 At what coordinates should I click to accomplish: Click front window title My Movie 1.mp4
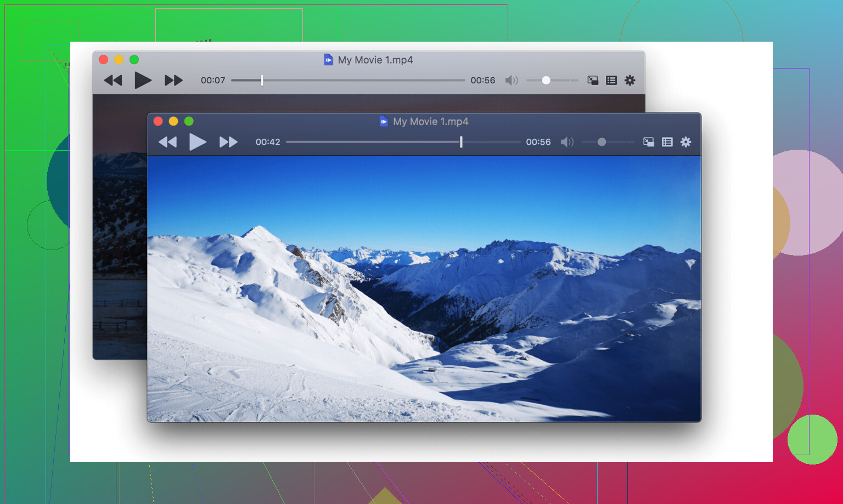coord(431,122)
